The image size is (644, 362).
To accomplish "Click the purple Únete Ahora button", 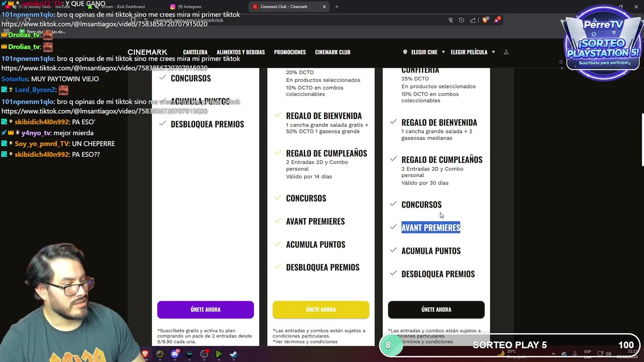I will [x=205, y=310].
